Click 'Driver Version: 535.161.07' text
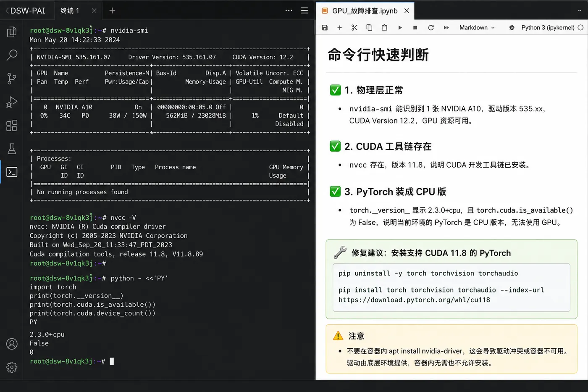The width and height of the screenshot is (588, 392). click(x=172, y=57)
